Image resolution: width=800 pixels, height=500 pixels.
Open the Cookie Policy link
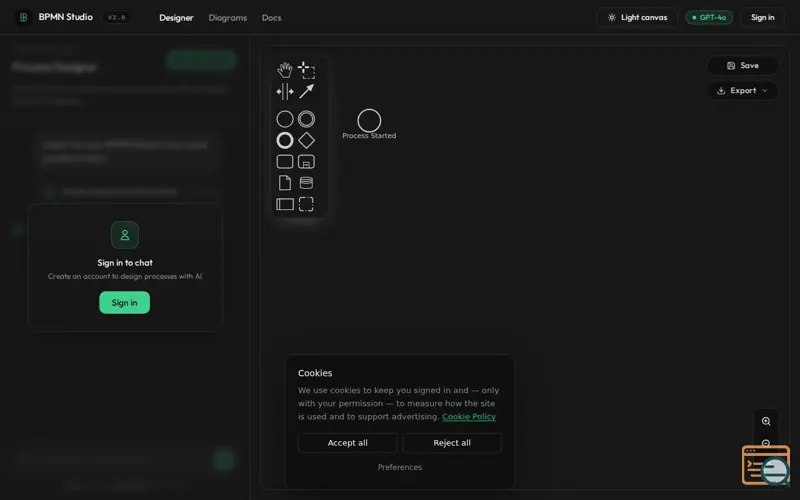(x=469, y=416)
